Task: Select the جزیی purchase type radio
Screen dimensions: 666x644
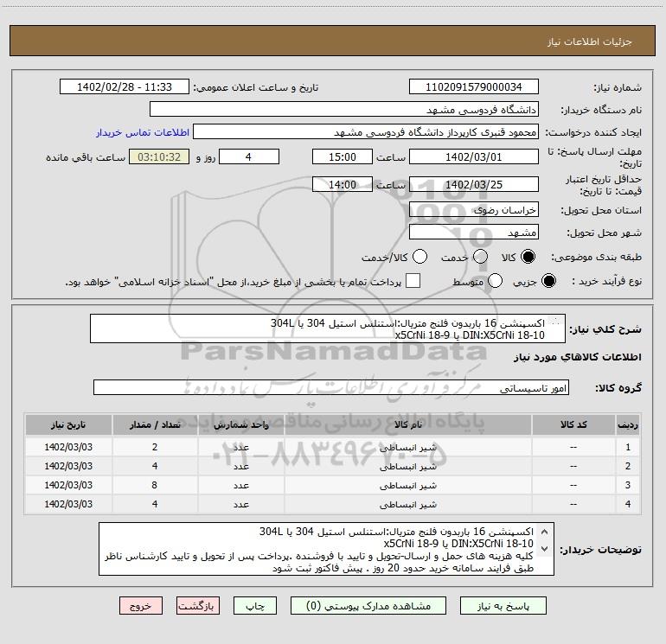Action: click(548, 281)
